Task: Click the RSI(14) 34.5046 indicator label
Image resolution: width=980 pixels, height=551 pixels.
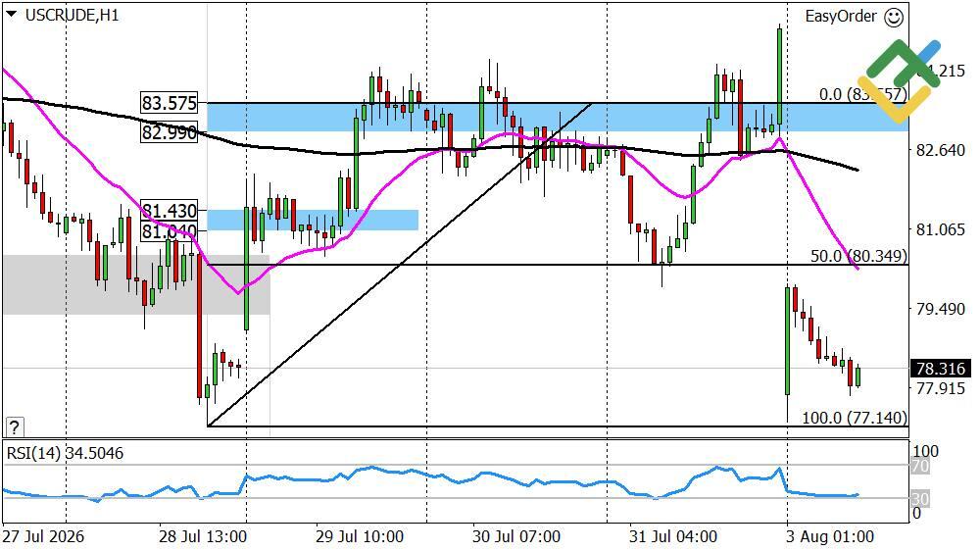Action: [x=65, y=453]
